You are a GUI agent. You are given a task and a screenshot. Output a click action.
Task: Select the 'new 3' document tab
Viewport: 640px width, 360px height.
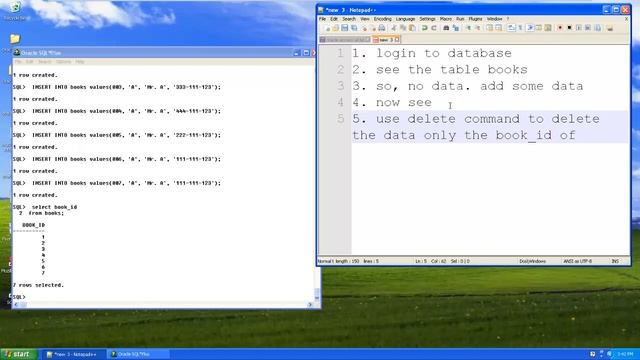pos(386,40)
